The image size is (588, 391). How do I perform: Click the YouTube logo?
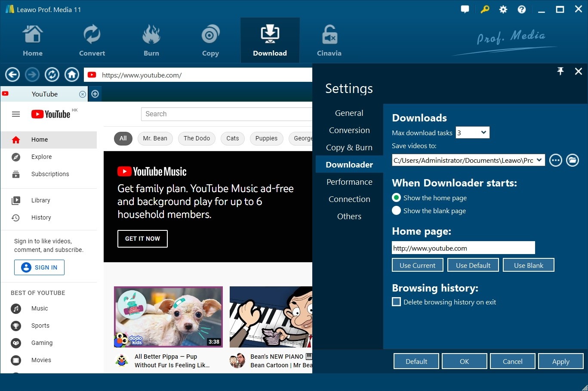tap(51, 114)
